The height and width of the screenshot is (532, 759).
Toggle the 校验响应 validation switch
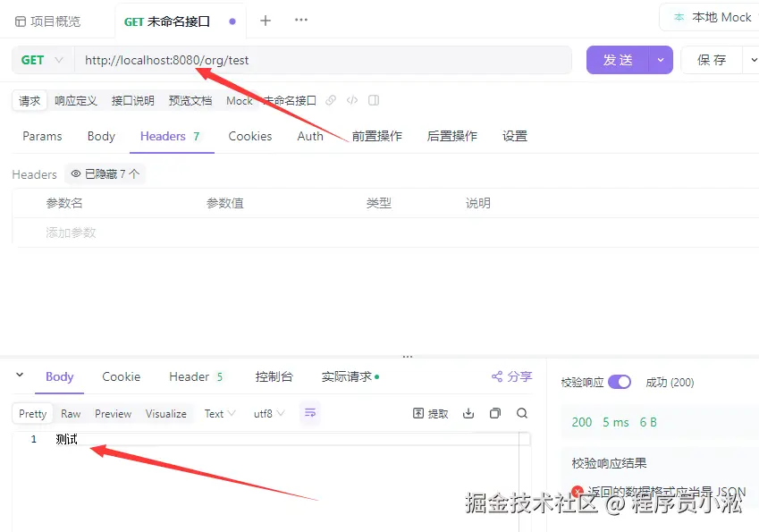pyautogui.click(x=620, y=382)
